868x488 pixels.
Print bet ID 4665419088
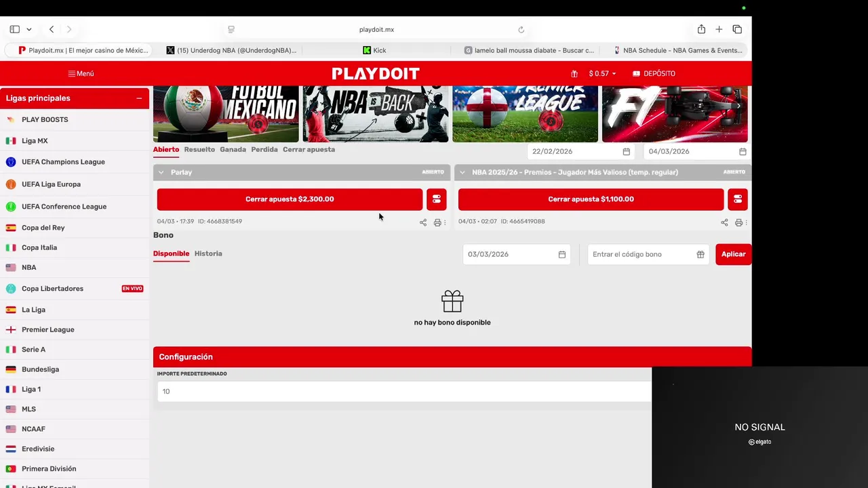click(738, 222)
